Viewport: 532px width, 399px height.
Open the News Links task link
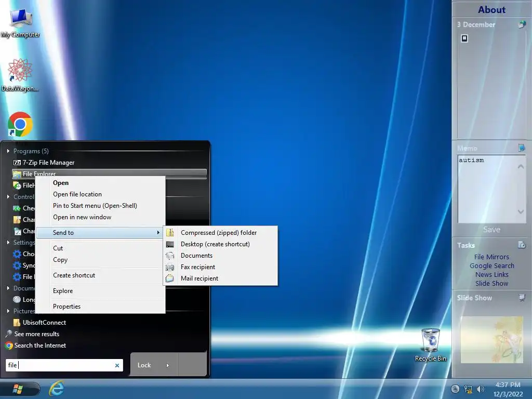(491, 274)
